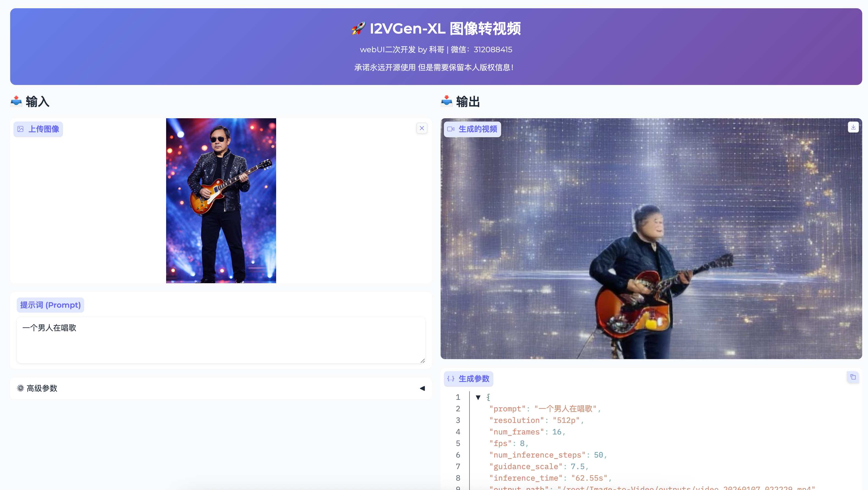Copy the generation parameters JSON

853,377
